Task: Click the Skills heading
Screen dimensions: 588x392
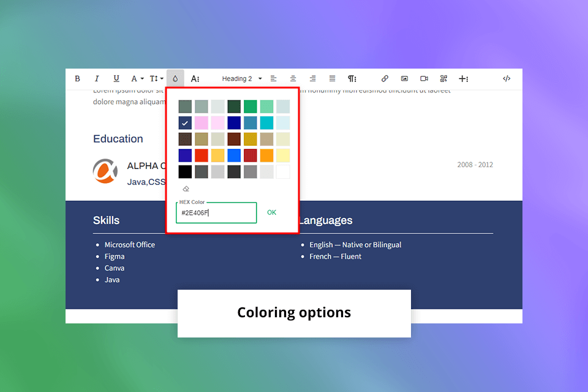Action: tap(106, 221)
